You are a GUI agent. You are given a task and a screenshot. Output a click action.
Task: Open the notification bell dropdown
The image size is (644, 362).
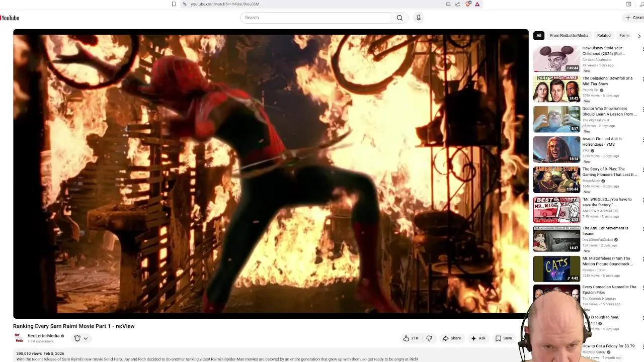click(81, 338)
